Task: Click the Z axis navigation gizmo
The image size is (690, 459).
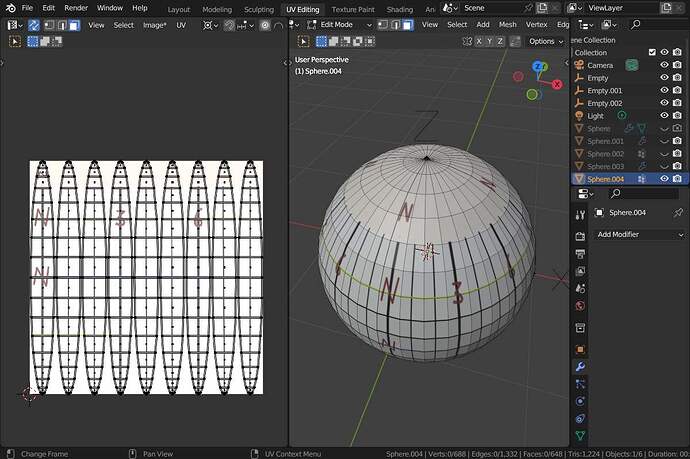Action: pos(538,67)
